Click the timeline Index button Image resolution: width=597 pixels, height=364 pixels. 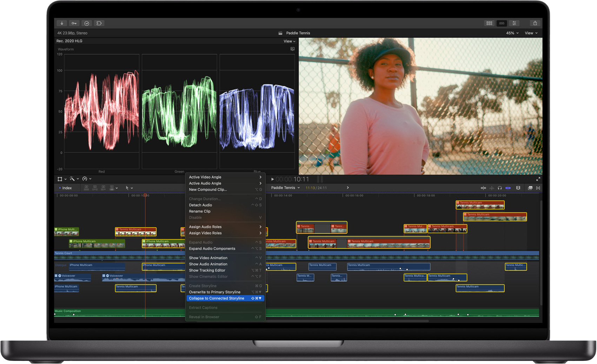[65, 188]
